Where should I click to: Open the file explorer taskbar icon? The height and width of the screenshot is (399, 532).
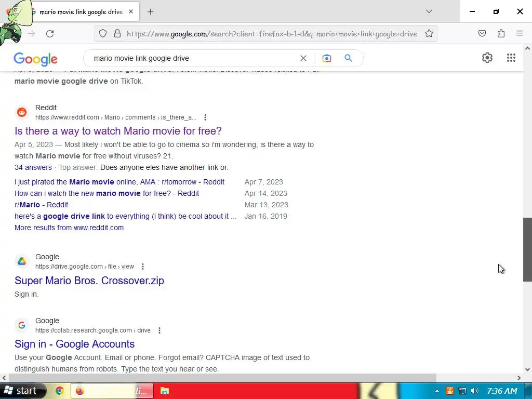click(165, 391)
